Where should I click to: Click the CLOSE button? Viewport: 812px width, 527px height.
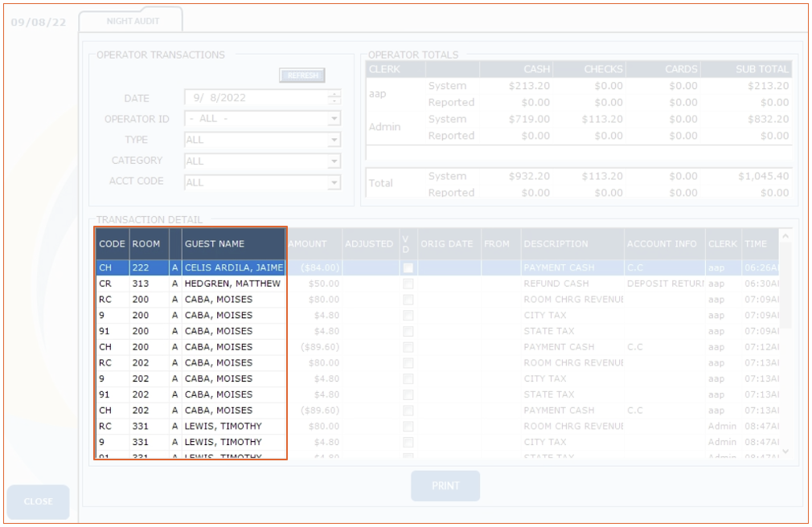click(38, 501)
